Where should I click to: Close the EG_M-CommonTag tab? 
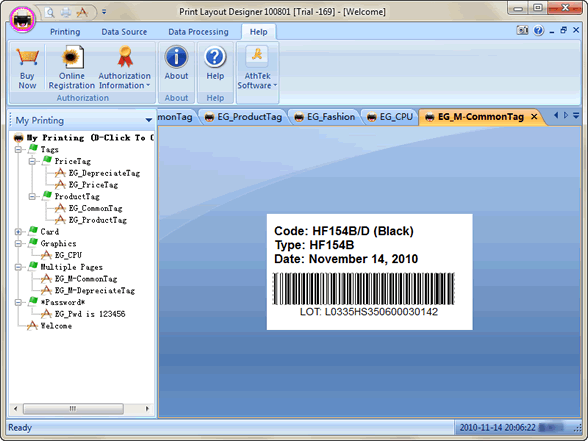534,117
